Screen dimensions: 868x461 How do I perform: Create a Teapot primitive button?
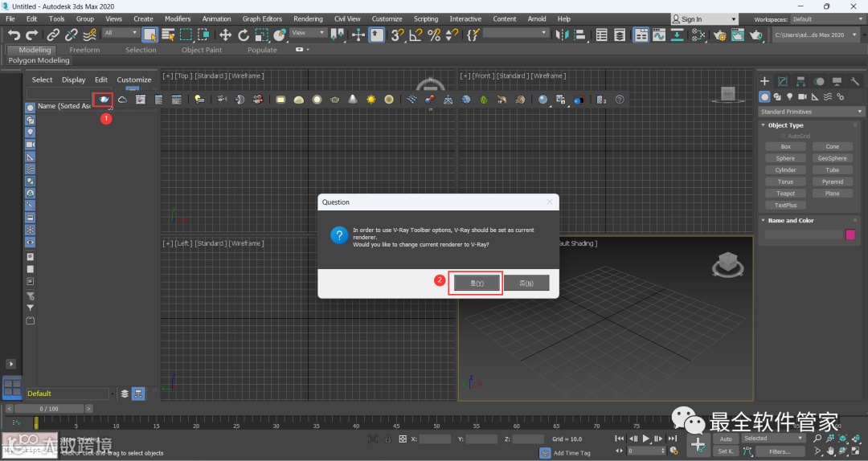[785, 194]
